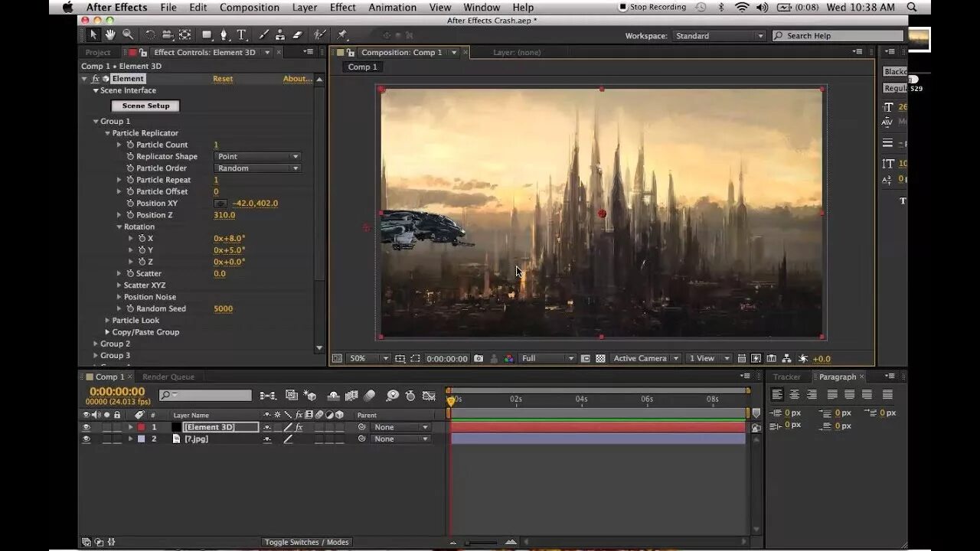Click the snapshot camera icon in viewer
The height and width of the screenshot is (551, 980).
[479, 358]
